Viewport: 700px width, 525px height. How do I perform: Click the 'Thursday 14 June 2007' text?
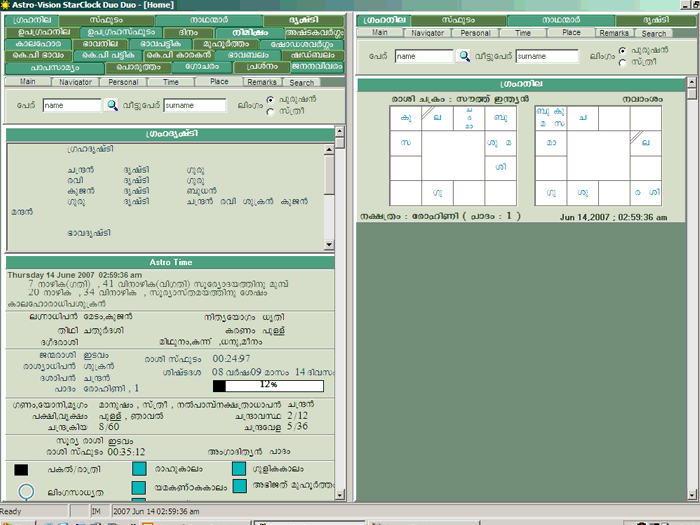click(51, 275)
